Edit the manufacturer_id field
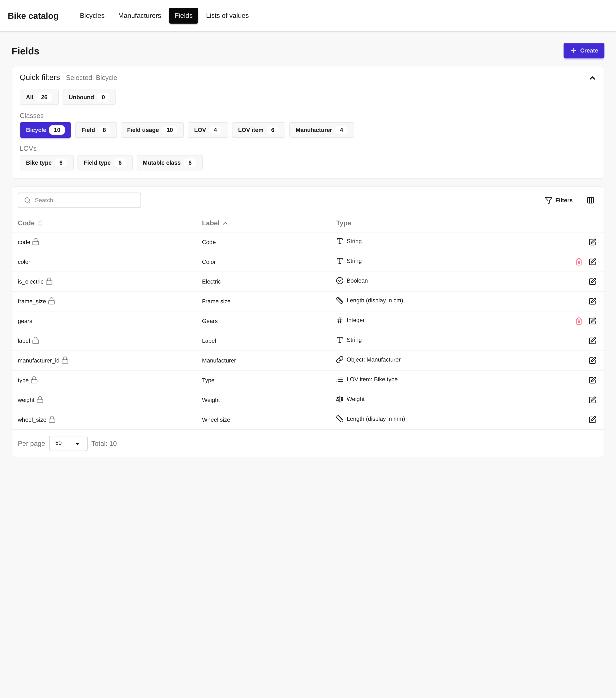Screen dimensions: 616x698 click(592, 360)
